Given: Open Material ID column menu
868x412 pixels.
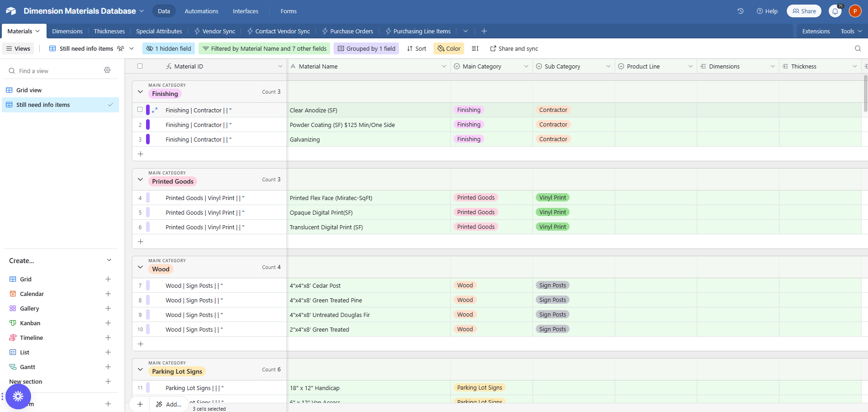Looking at the screenshot, I should point(280,66).
